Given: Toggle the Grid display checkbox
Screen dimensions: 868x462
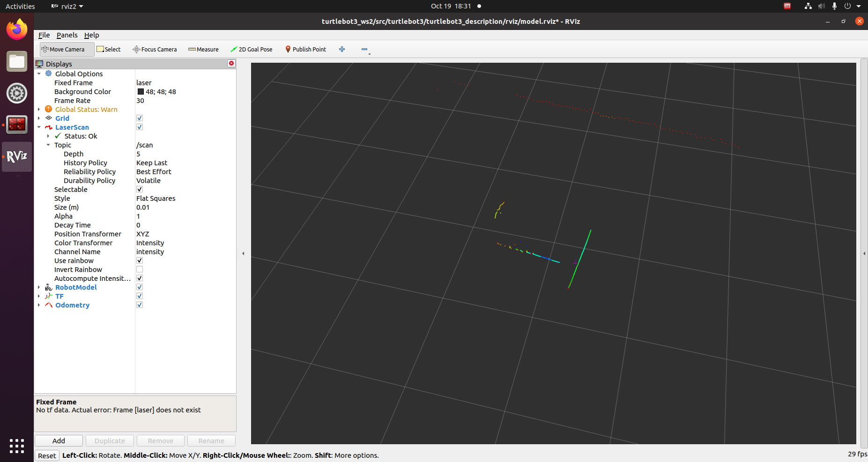Looking at the screenshot, I should pos(140,118).
